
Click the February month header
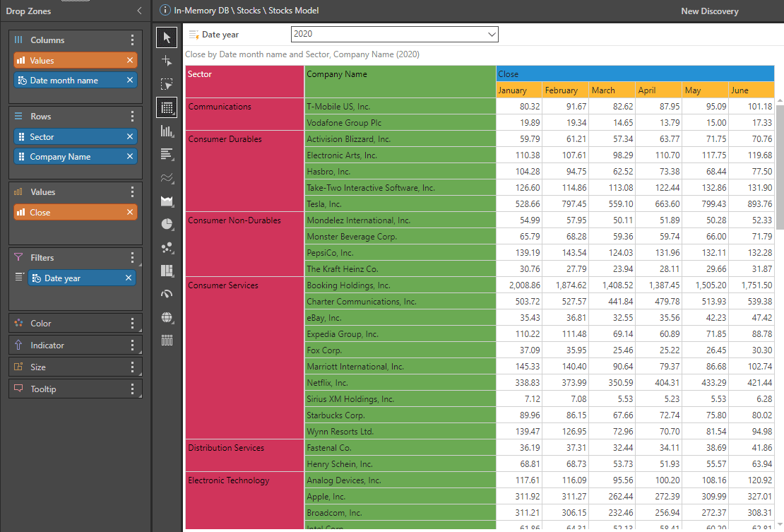[566, 90]
